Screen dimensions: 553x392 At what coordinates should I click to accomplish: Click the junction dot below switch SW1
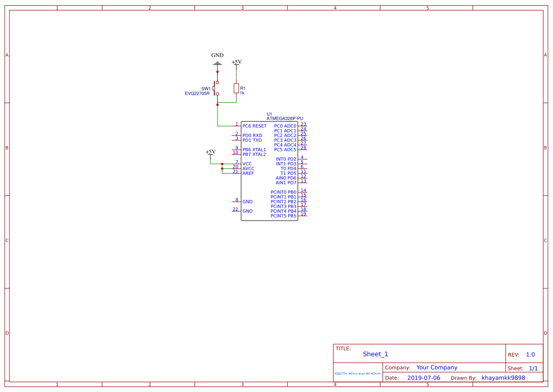[217, 105]
